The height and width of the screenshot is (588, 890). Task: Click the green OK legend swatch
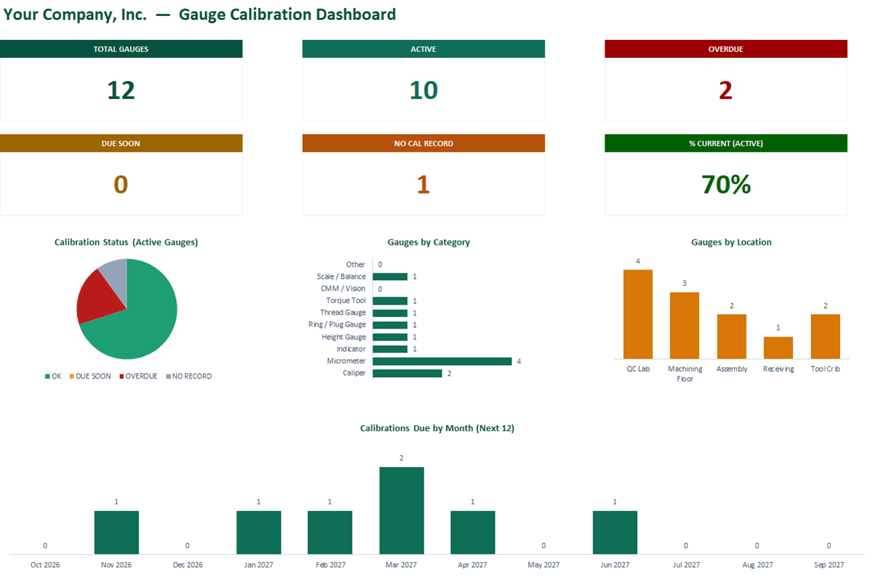tap(47, 376)
